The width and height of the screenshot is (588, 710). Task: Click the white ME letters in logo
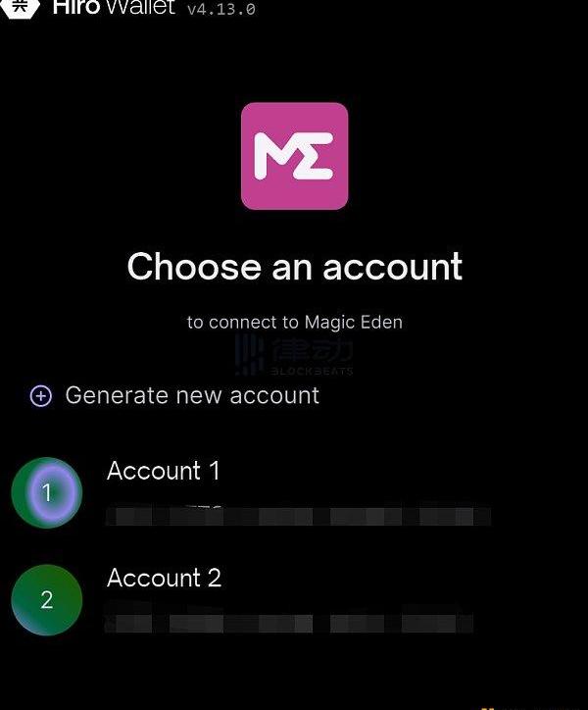[294, 156]
